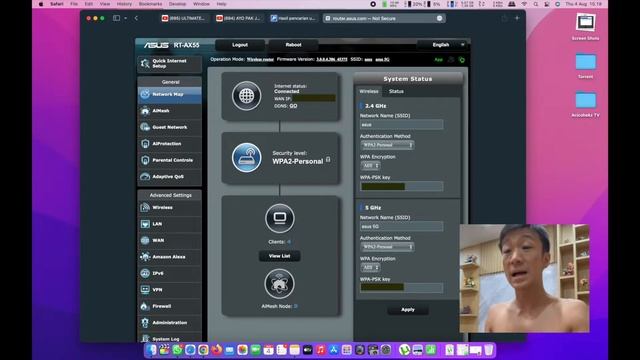Click the DDNS GO link
The image size is (640, 360).
293,106
